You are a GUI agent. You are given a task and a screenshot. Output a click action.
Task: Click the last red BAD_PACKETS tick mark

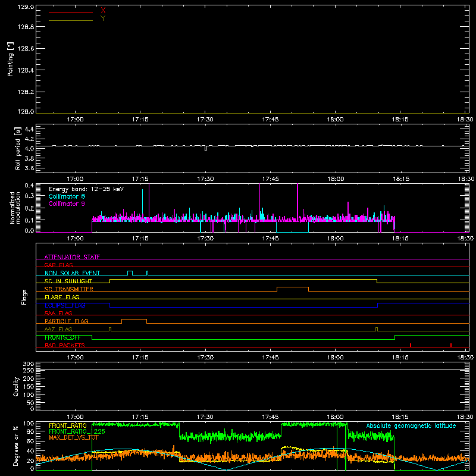click(451, 345)
